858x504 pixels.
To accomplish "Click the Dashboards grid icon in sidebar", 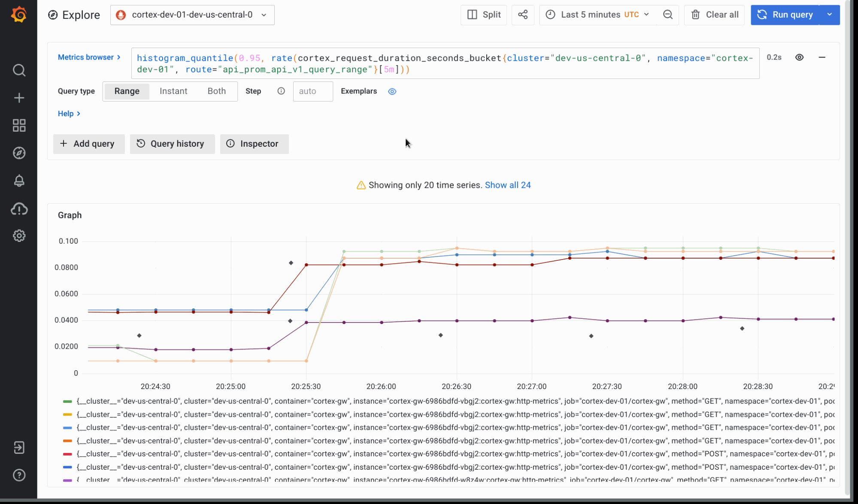I will coord(19,125).
